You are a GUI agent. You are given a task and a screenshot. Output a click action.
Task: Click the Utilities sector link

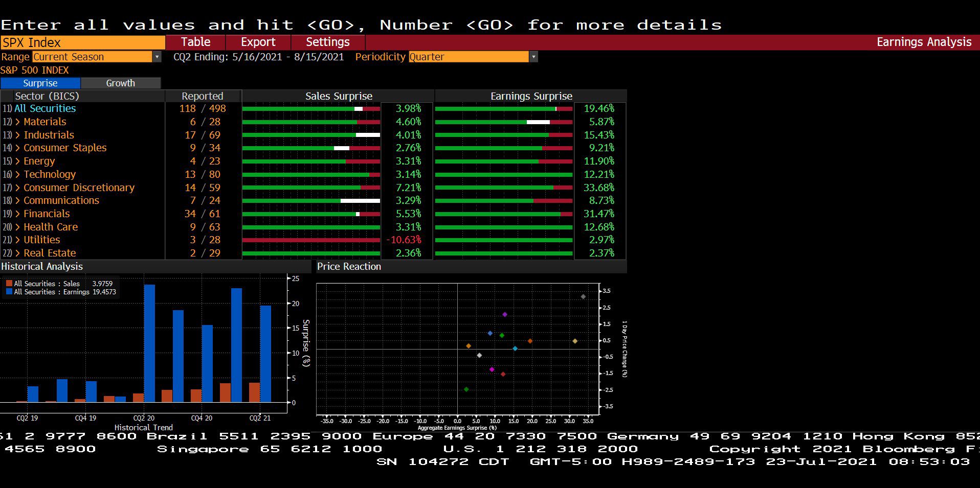[x=42, y=240]
